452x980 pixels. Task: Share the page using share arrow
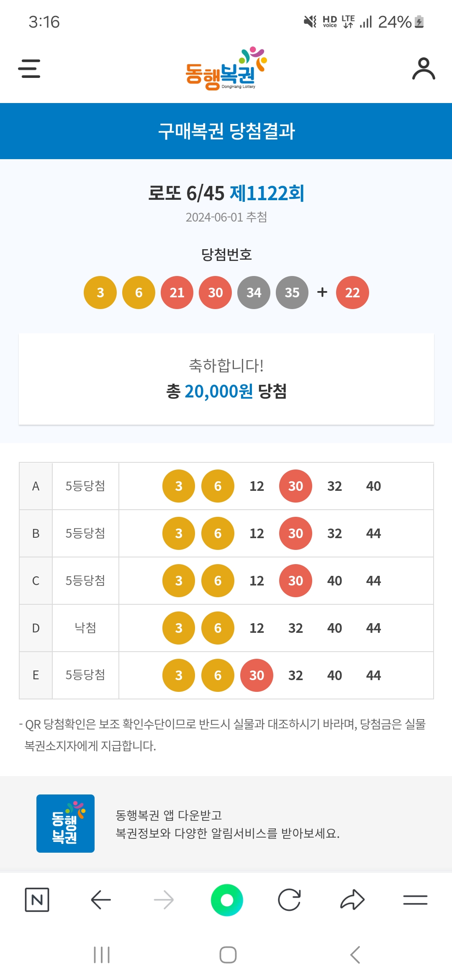pyautogui.click(x=352, y=900)
